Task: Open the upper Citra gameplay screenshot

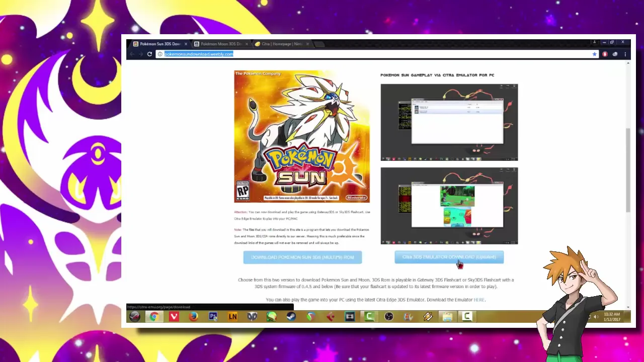Action: tap(449, 122)
